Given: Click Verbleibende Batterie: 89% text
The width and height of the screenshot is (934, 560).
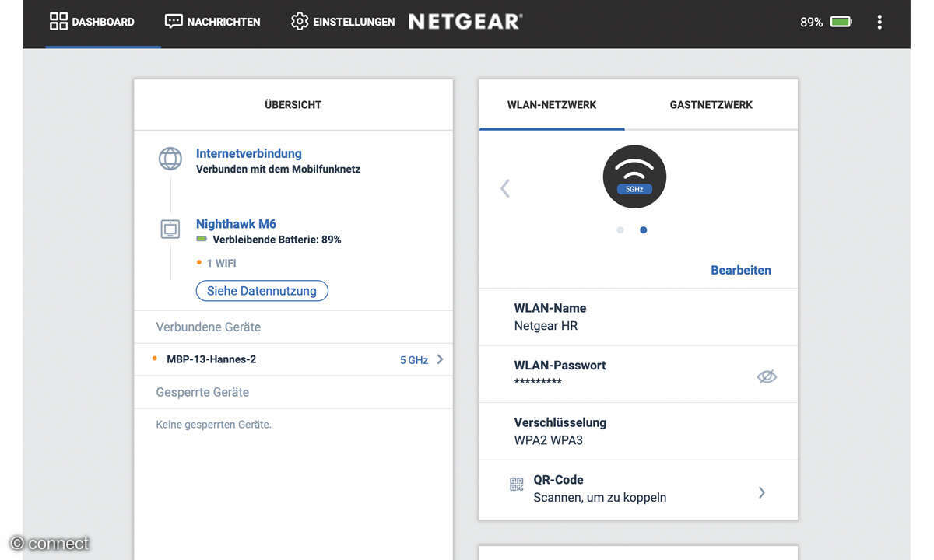Looking at the screenshot, I should [276, 240].
